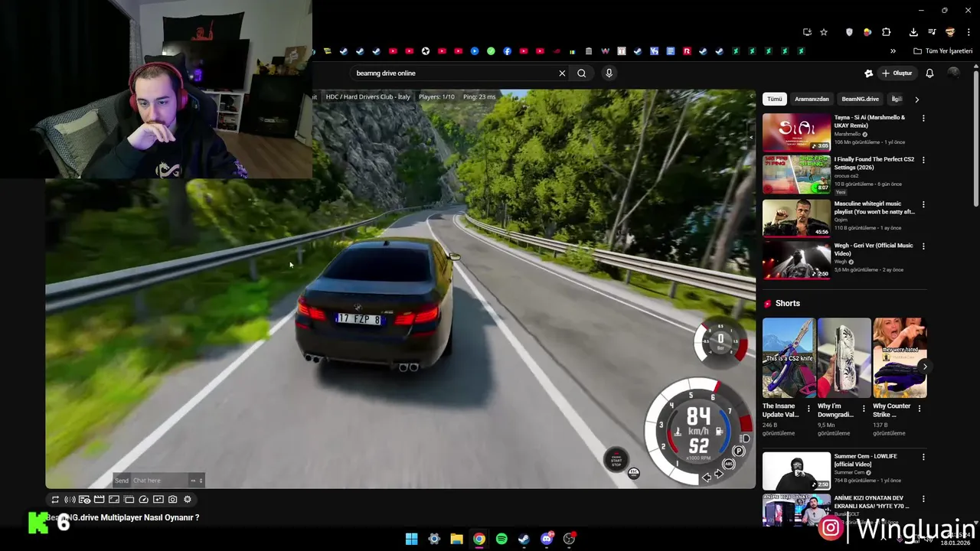Viewport: 980px width, 551px height.
Task: Click the page vertical scrollbar
Action: (x=975, y=138)
